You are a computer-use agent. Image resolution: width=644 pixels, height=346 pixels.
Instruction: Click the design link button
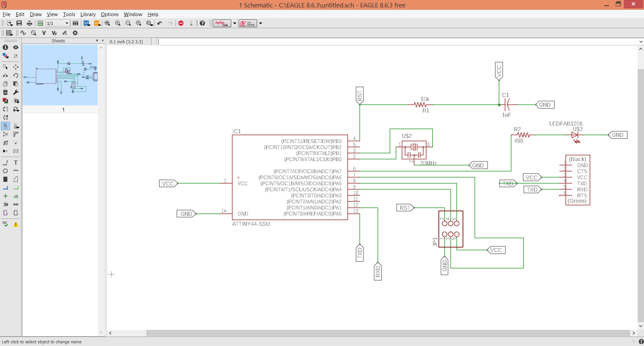point(222,23)
